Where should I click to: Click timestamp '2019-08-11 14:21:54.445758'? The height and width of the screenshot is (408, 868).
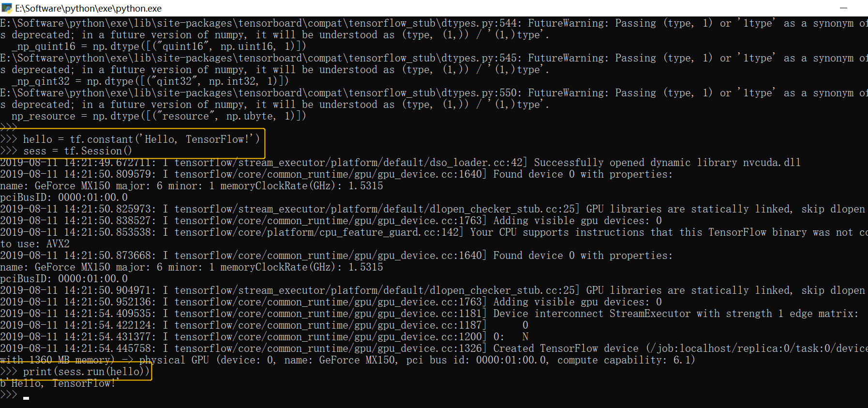[x=78, y=348]
